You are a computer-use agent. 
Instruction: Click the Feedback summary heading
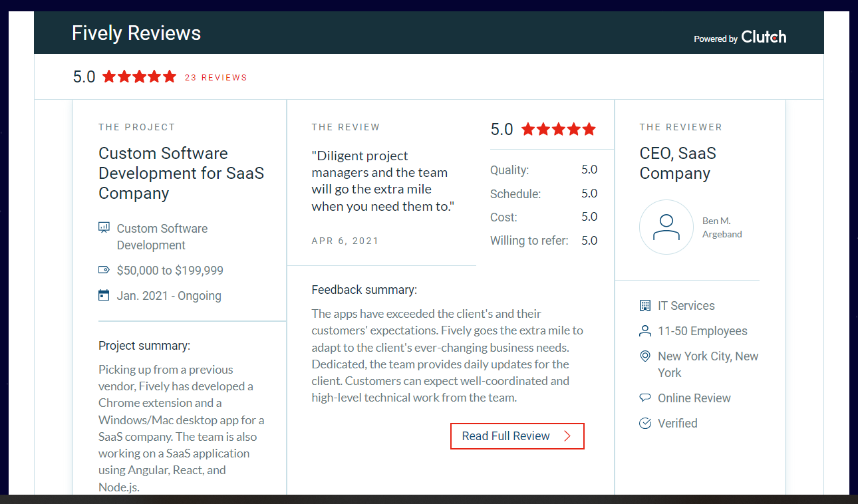pos(364,290)
